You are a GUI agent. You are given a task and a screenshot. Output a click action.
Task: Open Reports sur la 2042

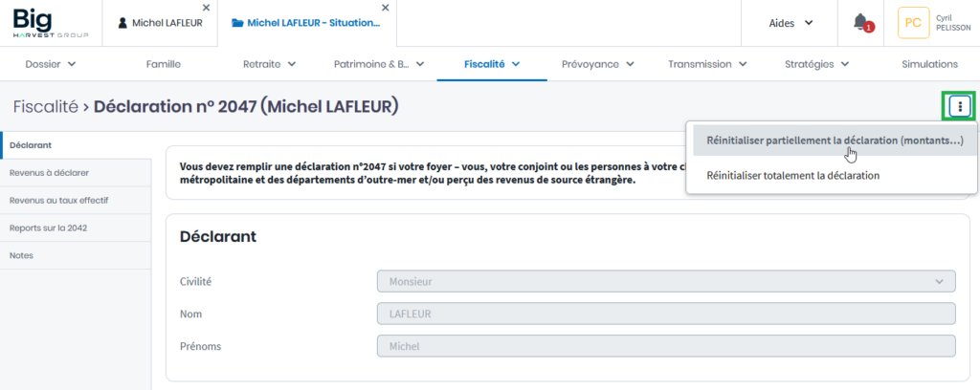pos(48,228)
